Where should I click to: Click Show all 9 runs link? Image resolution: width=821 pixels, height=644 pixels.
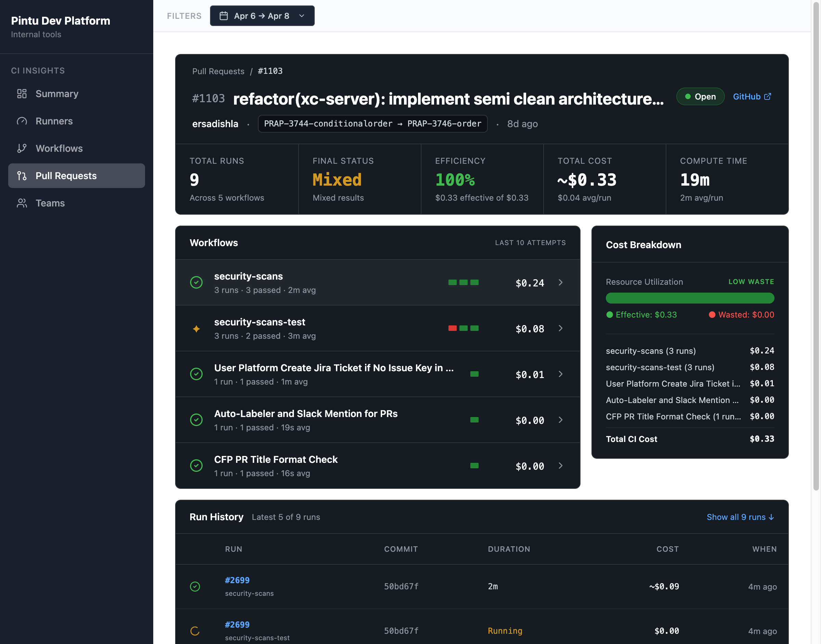click(740, 517)
